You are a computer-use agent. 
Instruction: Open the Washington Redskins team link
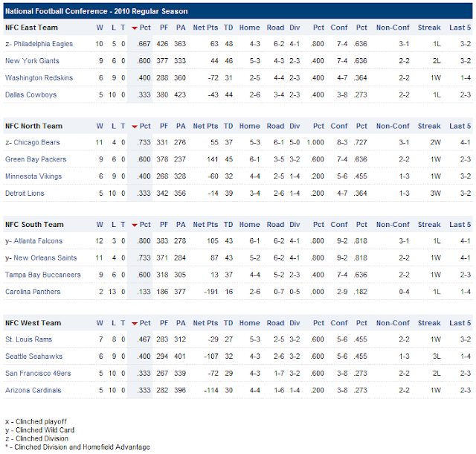pyautogui.click(x=39, y=78)
